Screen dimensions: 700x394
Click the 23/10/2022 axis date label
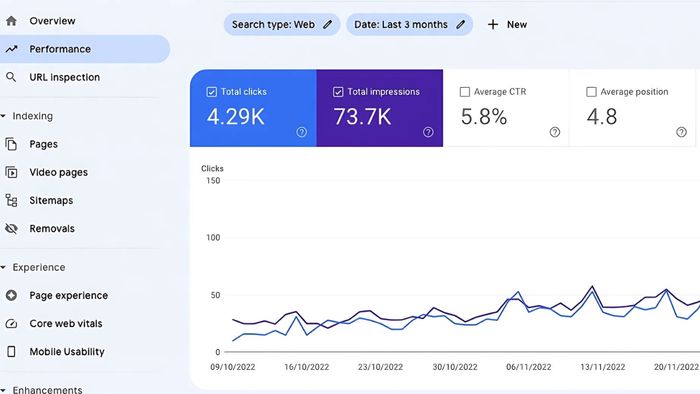point(380,367)
